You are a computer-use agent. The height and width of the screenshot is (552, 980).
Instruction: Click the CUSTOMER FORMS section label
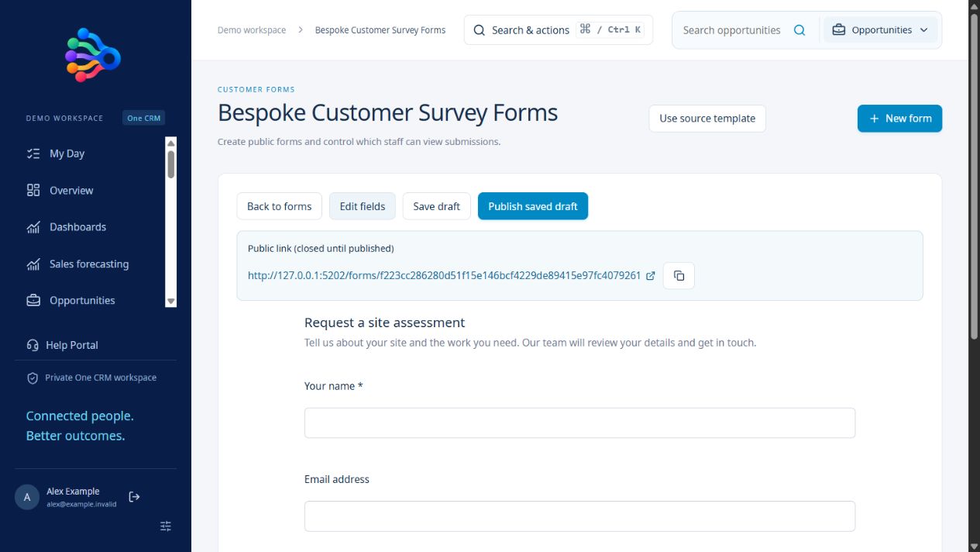click(256, 90)
